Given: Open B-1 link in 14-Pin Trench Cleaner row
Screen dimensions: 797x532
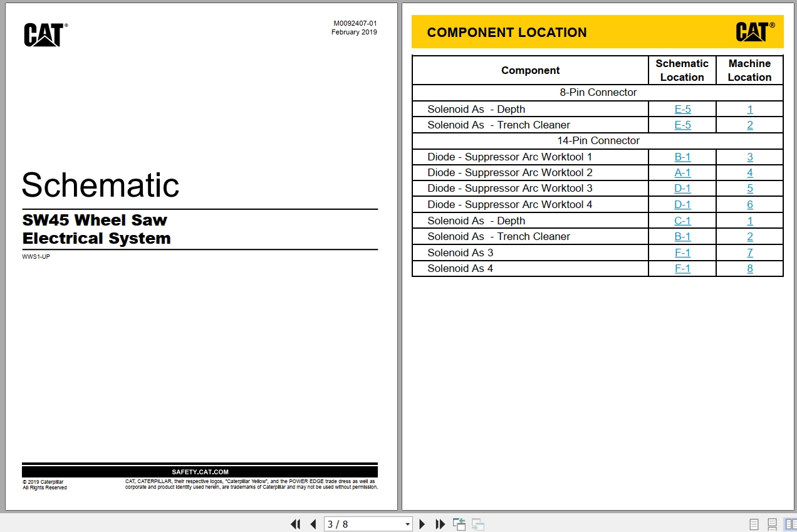Looking at the screenshot, I should 682,236.
